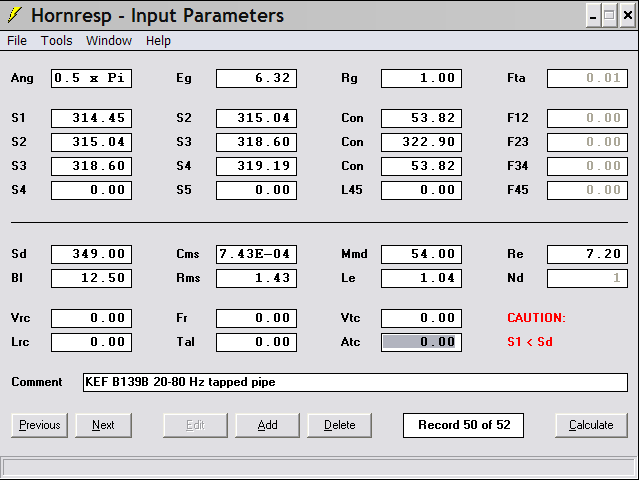Click the Delete record button
Viewport: 639px width, 480px height.
click(x=339, y=425)
